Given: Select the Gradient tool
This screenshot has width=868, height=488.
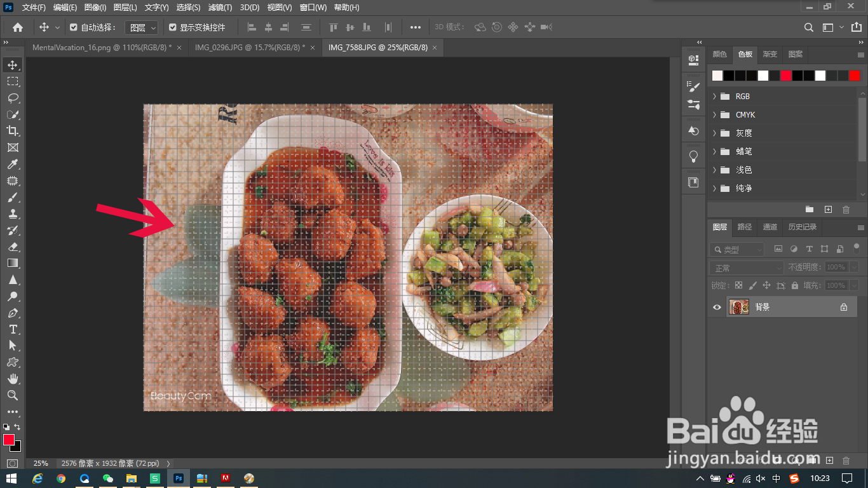Looking at the screenshot, I should [x=12, y=263].
